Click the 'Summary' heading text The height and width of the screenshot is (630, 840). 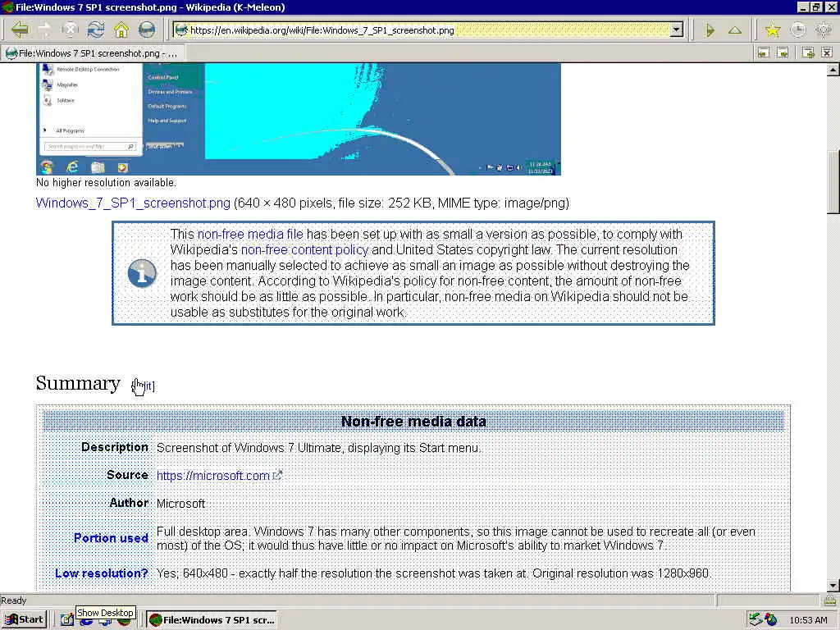(78, 384)
